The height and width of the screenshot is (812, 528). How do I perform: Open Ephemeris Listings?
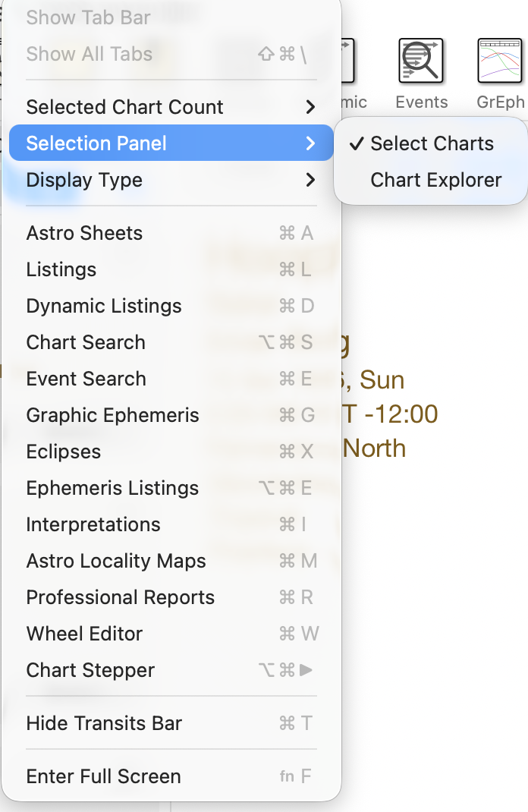112,488
